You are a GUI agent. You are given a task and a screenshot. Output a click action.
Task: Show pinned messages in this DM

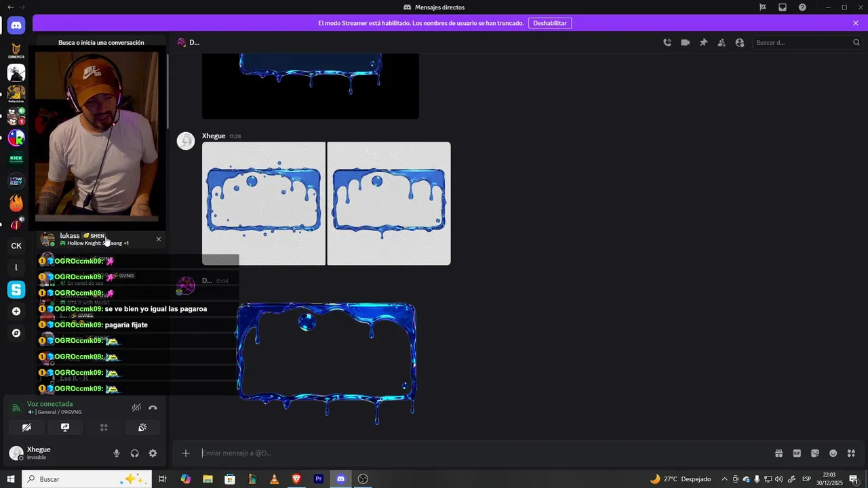(704, 42)
